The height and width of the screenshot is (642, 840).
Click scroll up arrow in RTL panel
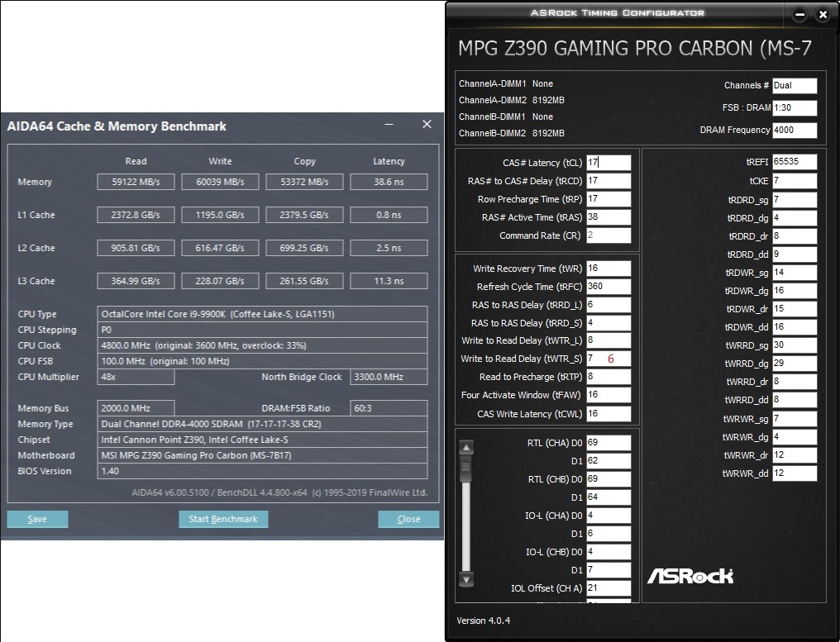tap(466, 448)
